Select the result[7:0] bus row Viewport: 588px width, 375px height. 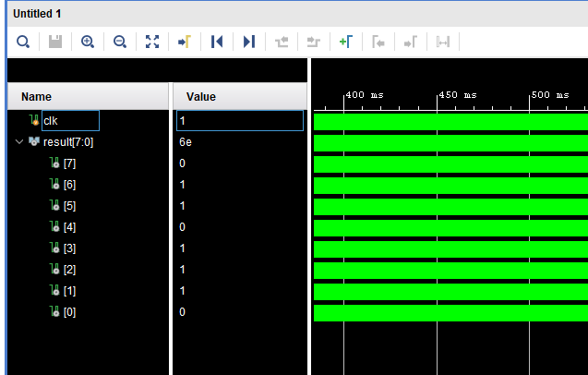[68, 142]
